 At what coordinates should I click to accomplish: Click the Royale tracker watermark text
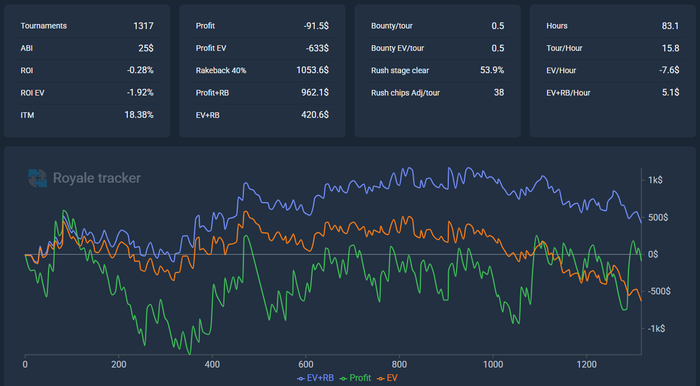(x=97, y=178)
